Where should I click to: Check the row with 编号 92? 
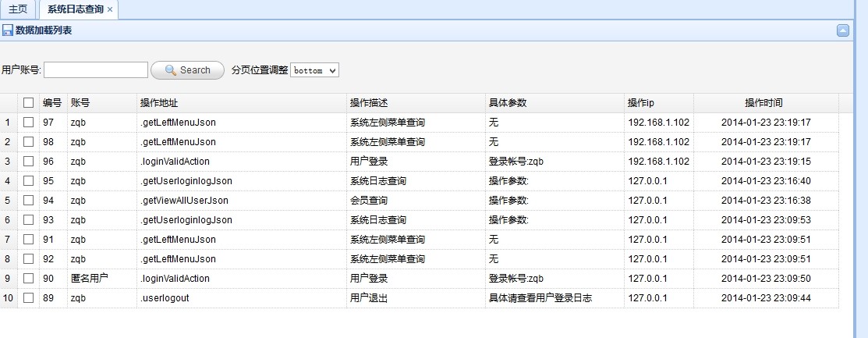pyautogui.click(x=28, y=258)
